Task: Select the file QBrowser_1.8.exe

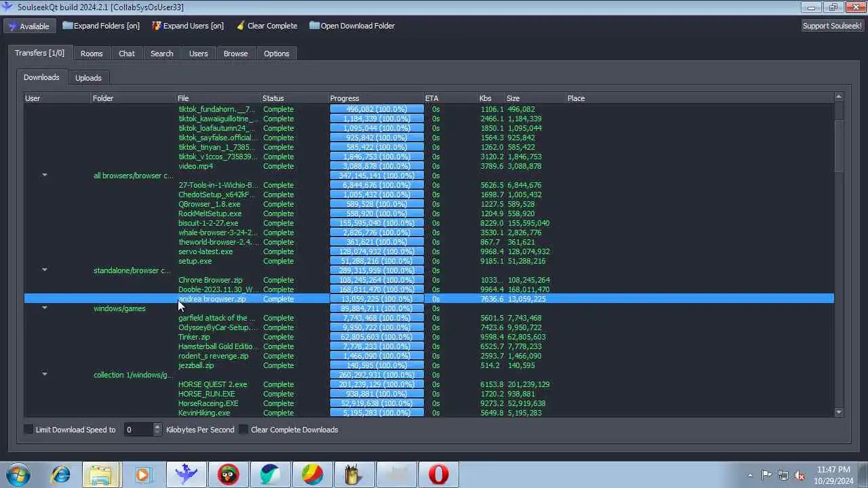Action: tap(209, 204)
